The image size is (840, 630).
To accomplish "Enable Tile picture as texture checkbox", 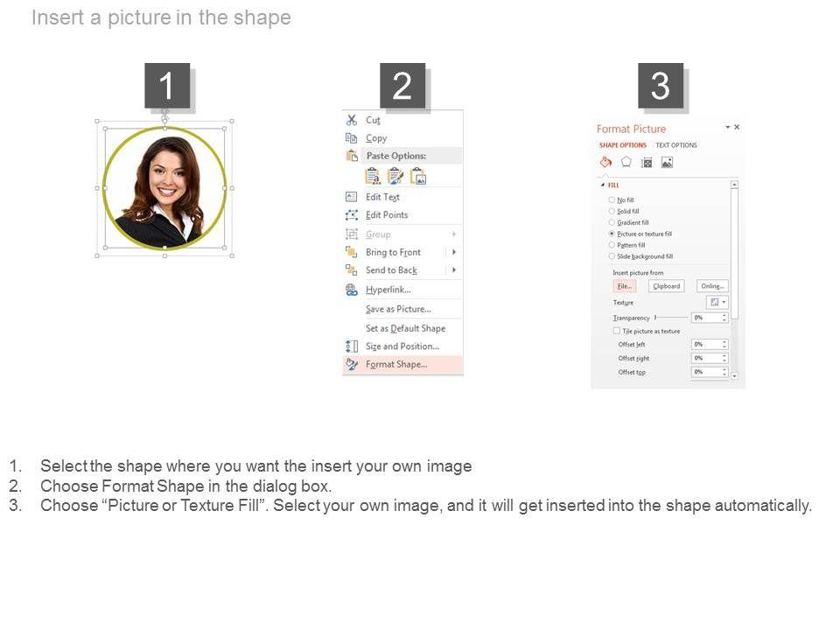I will 617,331.
